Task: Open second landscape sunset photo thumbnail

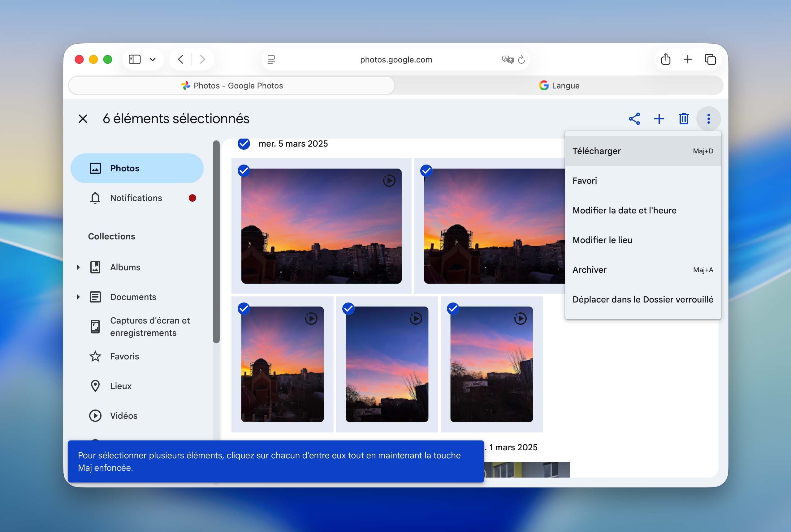Action: click(x=494, y=226)
